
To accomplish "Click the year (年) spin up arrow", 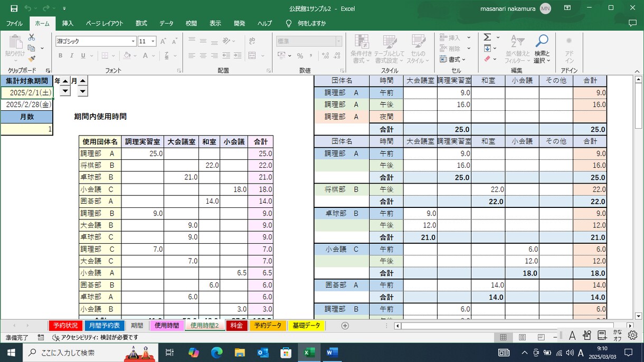I will tap(65, 81).
